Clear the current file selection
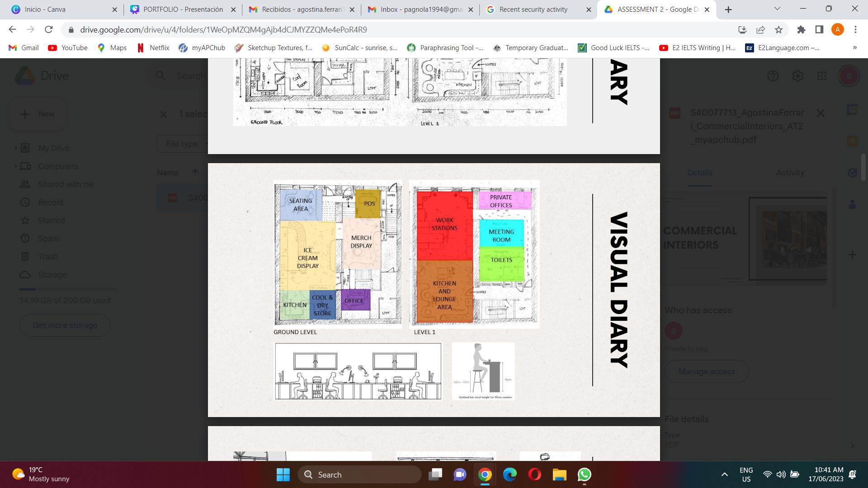The height and width of the screenshot is (488, 868). 163,114
